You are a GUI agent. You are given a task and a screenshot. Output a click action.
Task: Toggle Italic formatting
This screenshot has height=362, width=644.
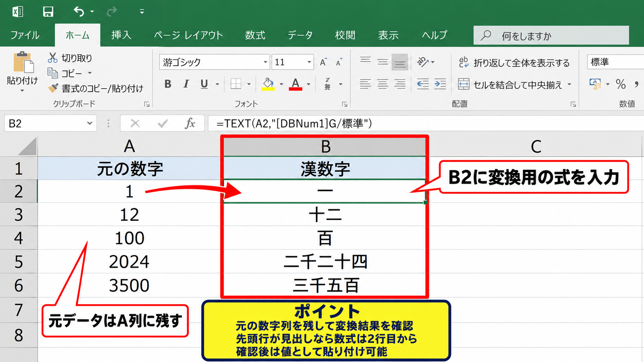click(186, 84)
